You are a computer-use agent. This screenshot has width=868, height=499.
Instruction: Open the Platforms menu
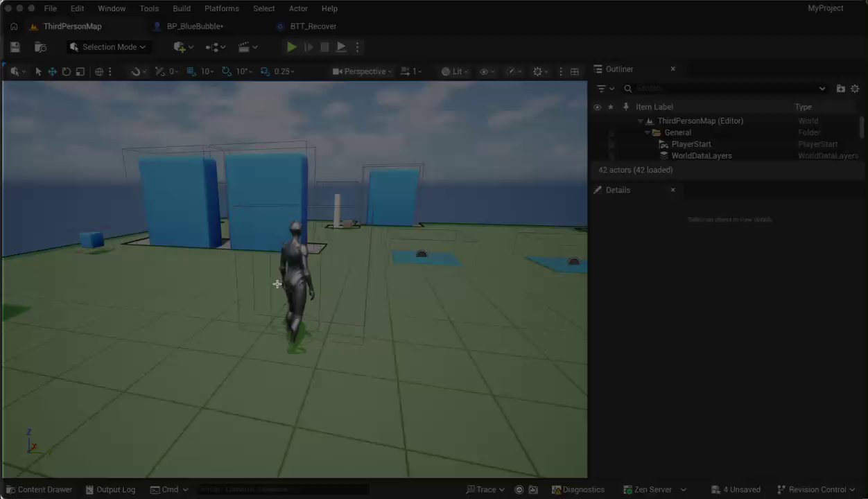tap(222, 8)
